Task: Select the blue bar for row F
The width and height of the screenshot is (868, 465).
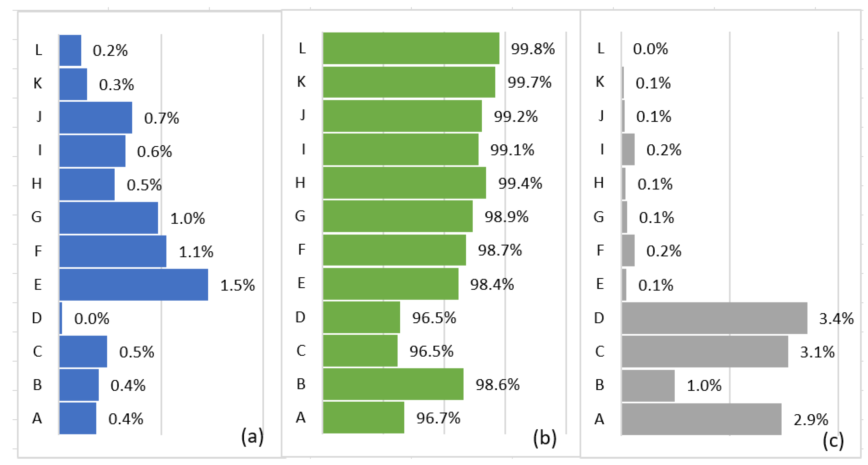Action: [x=113, y=251]
